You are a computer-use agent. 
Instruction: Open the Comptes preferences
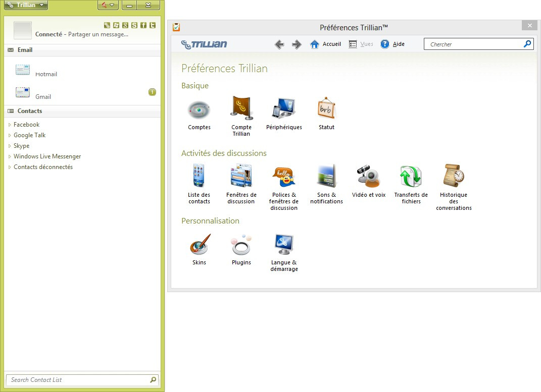199,115
